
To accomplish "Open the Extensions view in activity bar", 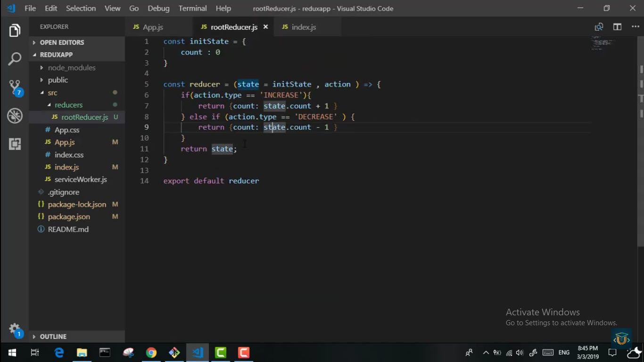I will coord(15,144).
